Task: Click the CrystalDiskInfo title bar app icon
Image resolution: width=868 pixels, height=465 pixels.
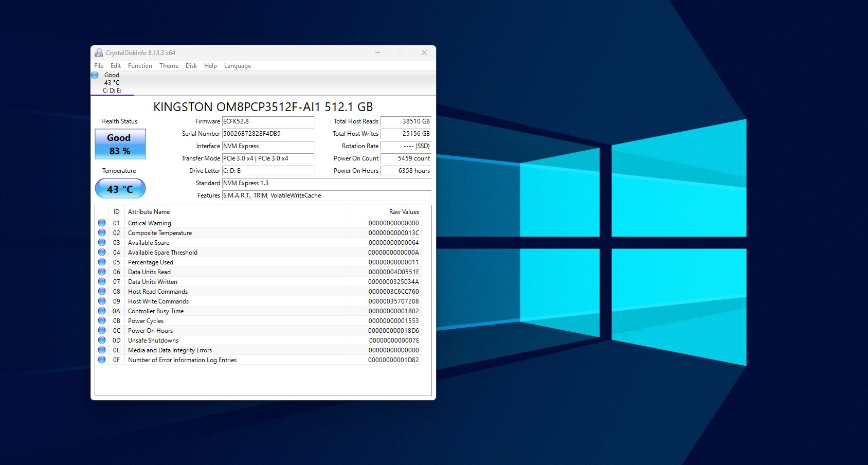Action: pyautogui.click(x=99, y=52)
